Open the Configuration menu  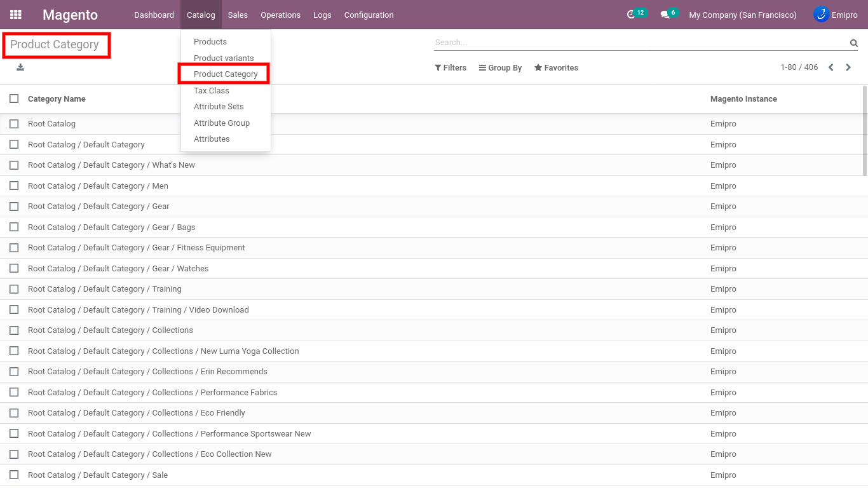(x=369, y=15)
